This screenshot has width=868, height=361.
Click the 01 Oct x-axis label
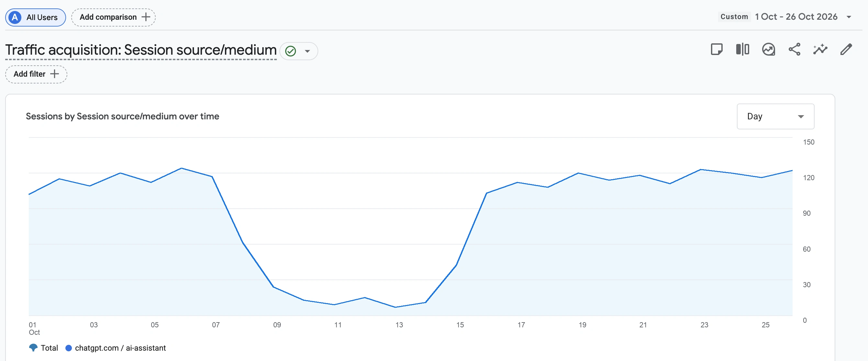pyautogui.click(x=34, y=328)
